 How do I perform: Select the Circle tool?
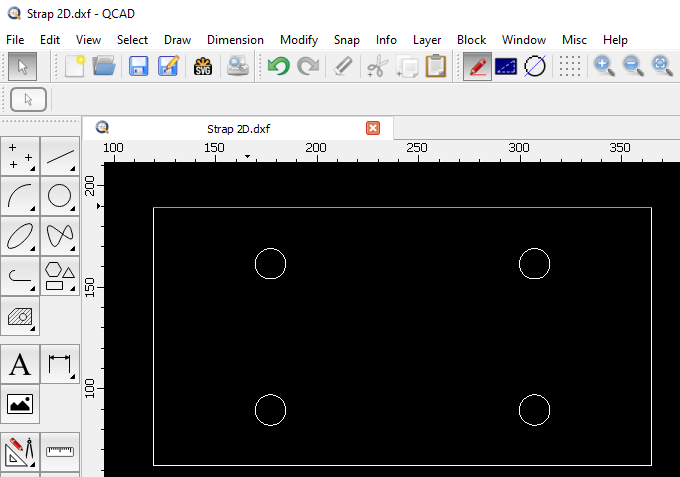pos(60,195)
